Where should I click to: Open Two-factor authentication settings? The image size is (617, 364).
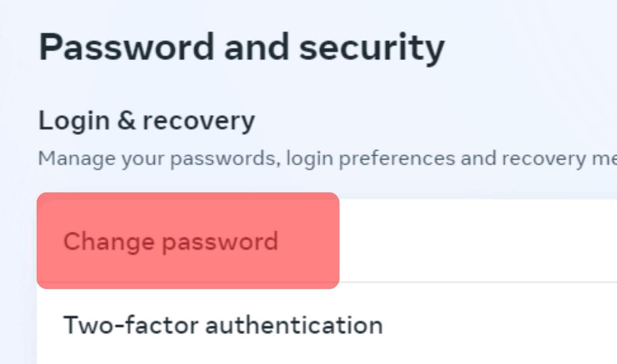click(223, 325)
